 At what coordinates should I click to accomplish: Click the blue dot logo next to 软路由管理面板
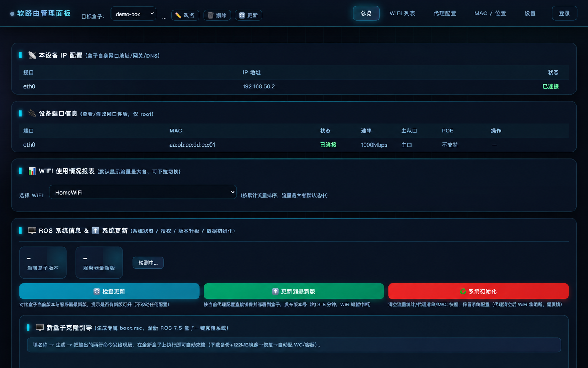pos(12,14)
